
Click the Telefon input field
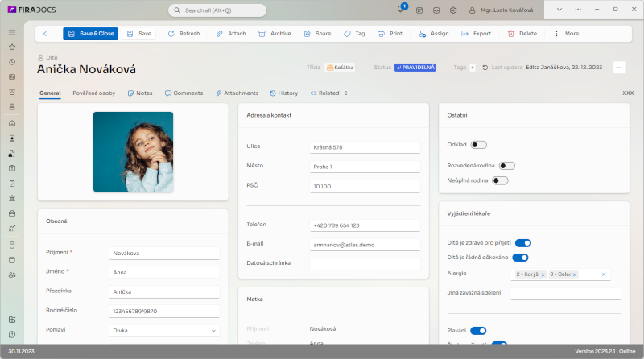point(365,225)
